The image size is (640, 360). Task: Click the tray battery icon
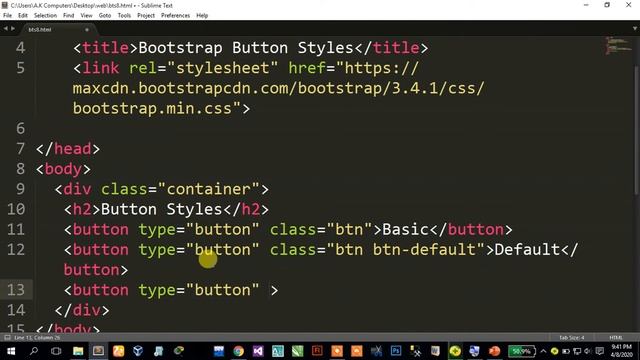tap(566, 351)
